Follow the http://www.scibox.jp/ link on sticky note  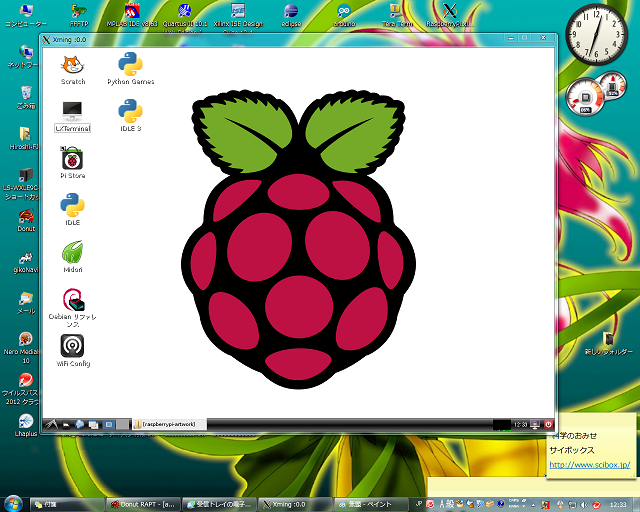coord(590,465)
